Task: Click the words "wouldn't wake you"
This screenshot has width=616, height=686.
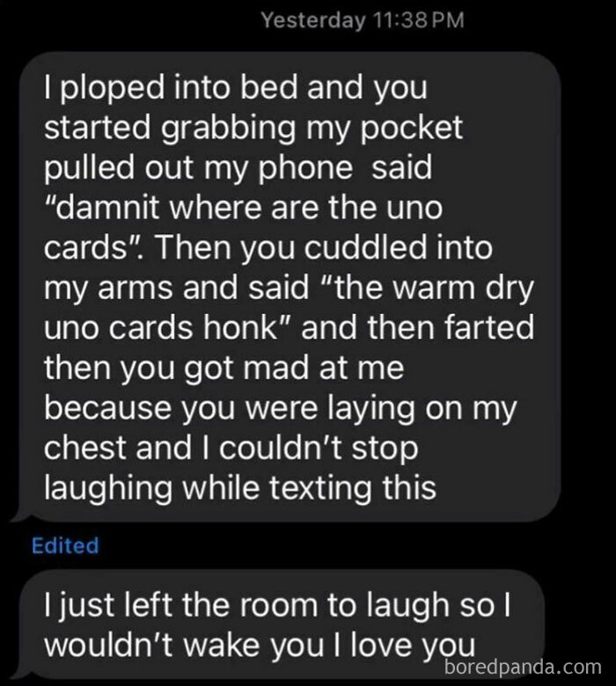Action: [x=184, y=646]
